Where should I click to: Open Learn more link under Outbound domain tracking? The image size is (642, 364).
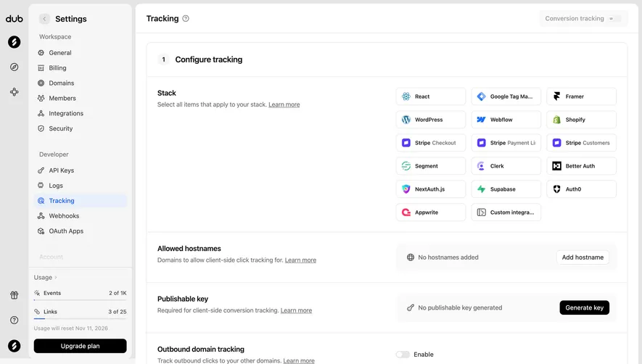pyautogui.click(x=299, y=360)
